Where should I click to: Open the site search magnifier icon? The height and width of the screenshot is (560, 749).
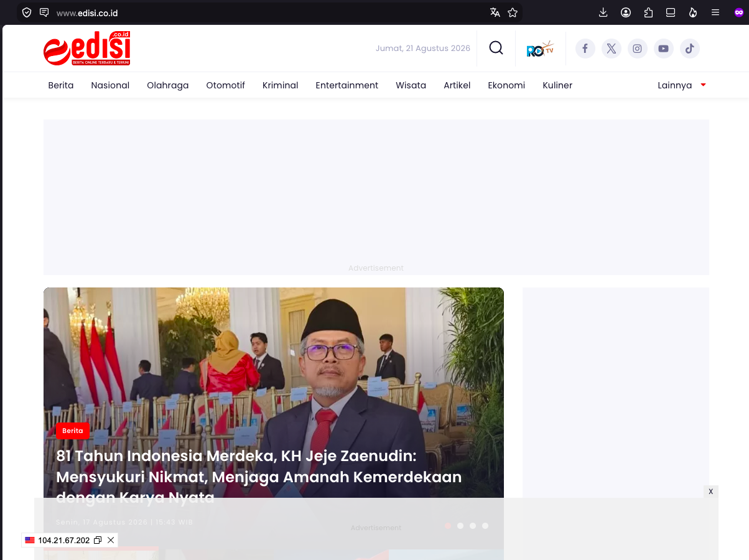point(496,48)
